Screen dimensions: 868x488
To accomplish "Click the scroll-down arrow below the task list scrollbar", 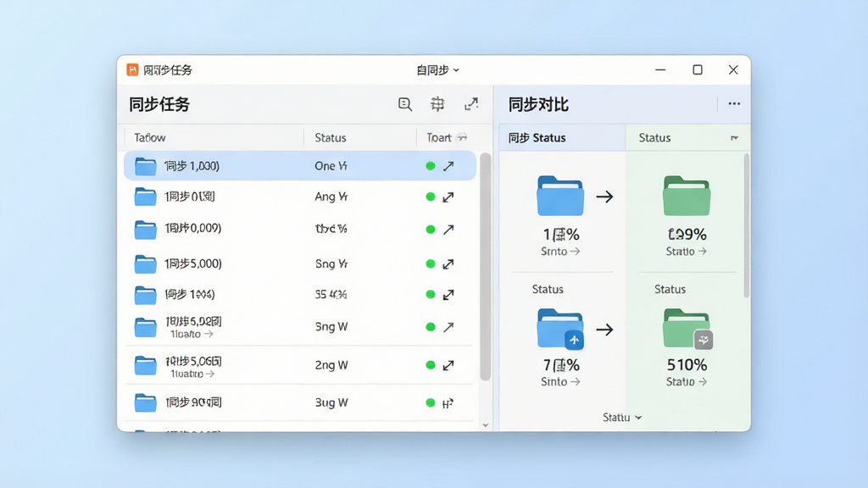I will 486,425.
